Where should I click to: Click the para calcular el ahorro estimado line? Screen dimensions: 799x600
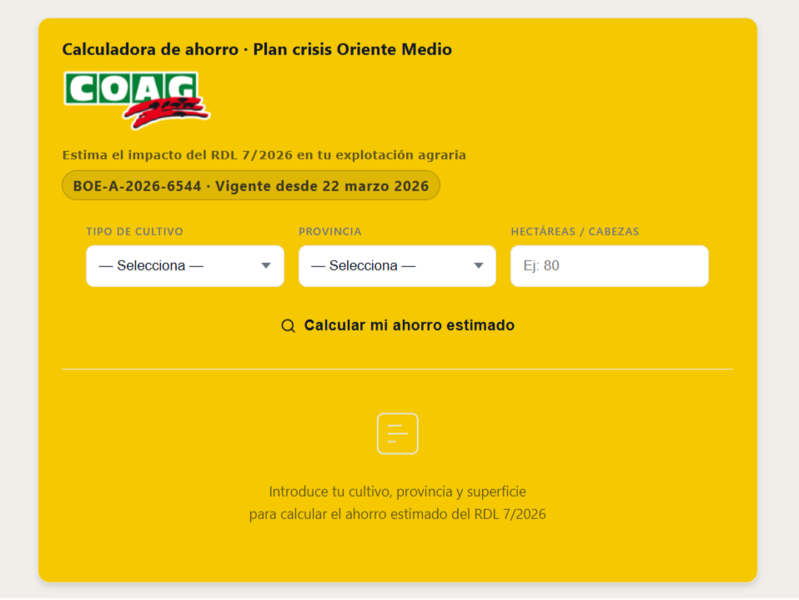[397, 514]
